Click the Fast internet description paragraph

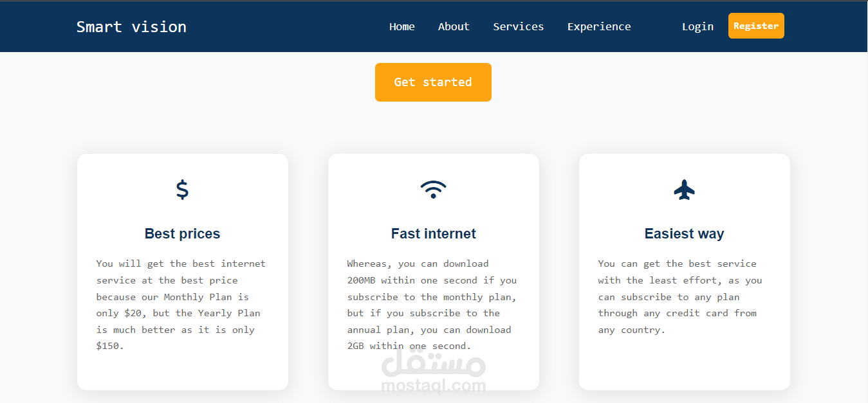[x=432, y=305]
